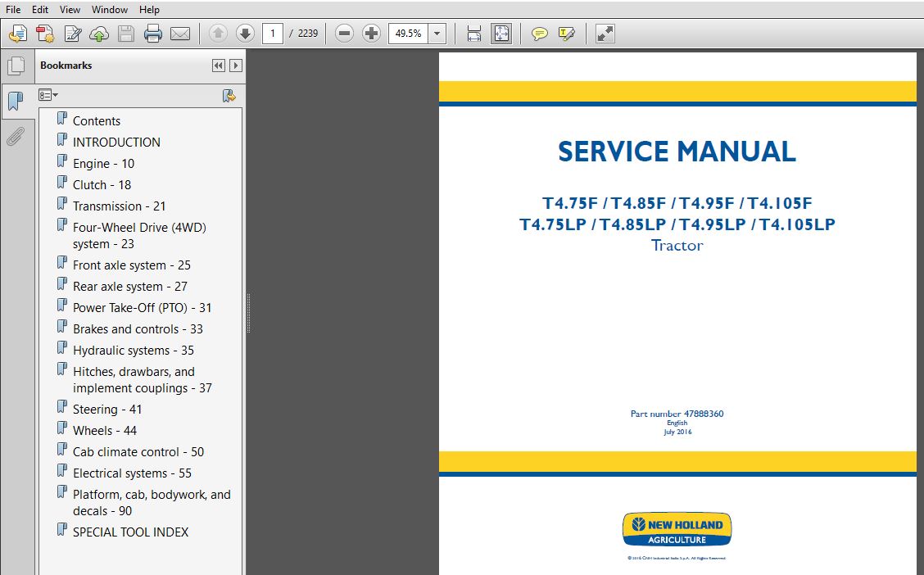This screenshot has height=575, width=924.
Task: Click the Part number 47888360 text
Action: pos(677,414)
